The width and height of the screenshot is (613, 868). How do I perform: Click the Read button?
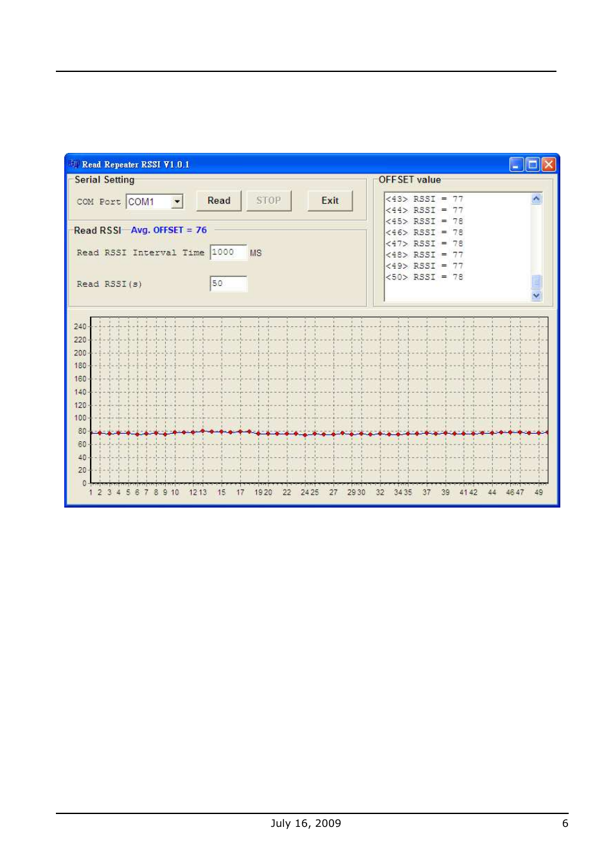click(x=218, y=200)
